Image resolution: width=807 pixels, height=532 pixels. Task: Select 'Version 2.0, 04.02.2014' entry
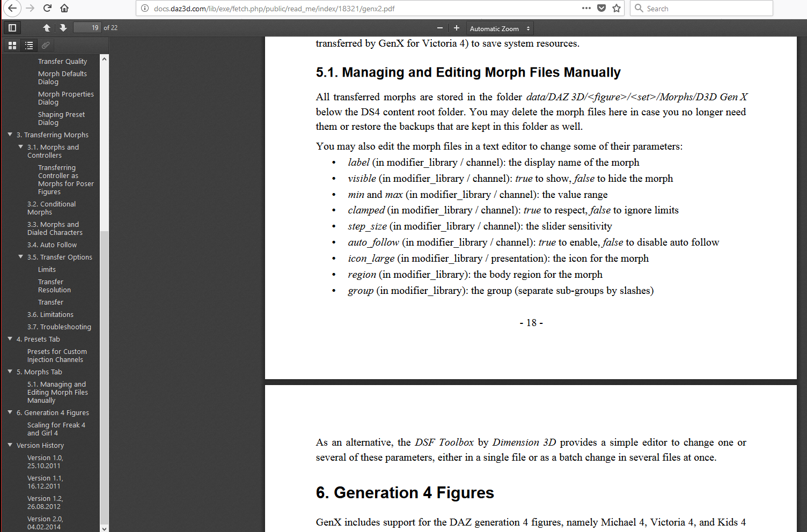(45, 523)
